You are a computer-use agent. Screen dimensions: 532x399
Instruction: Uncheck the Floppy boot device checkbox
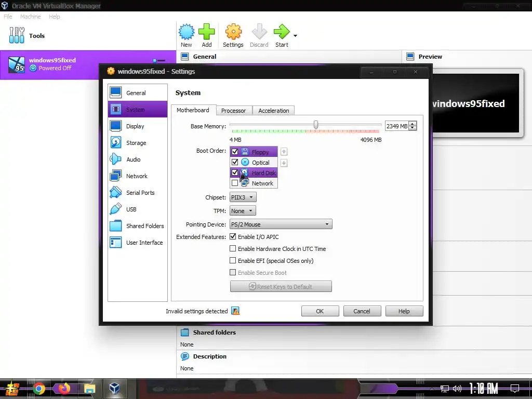235,152
